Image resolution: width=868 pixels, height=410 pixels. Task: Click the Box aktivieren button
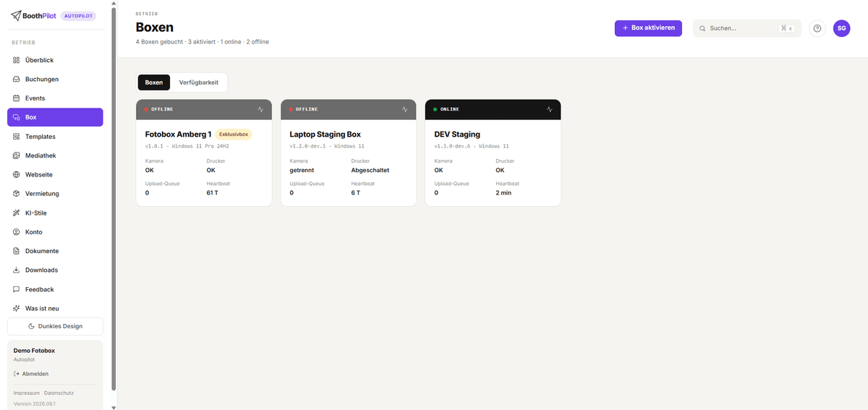648,28
